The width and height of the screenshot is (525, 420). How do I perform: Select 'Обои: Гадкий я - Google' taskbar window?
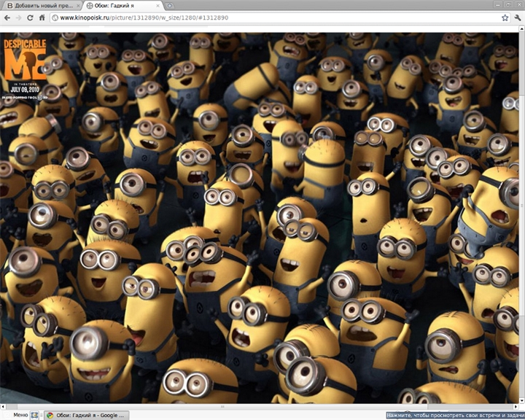[86, 416]
